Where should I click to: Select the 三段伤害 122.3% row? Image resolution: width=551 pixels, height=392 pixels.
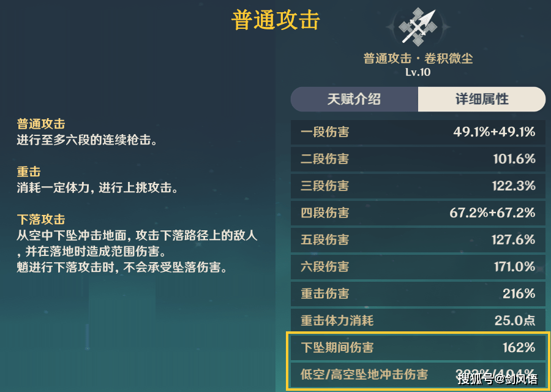click(418, 186)
